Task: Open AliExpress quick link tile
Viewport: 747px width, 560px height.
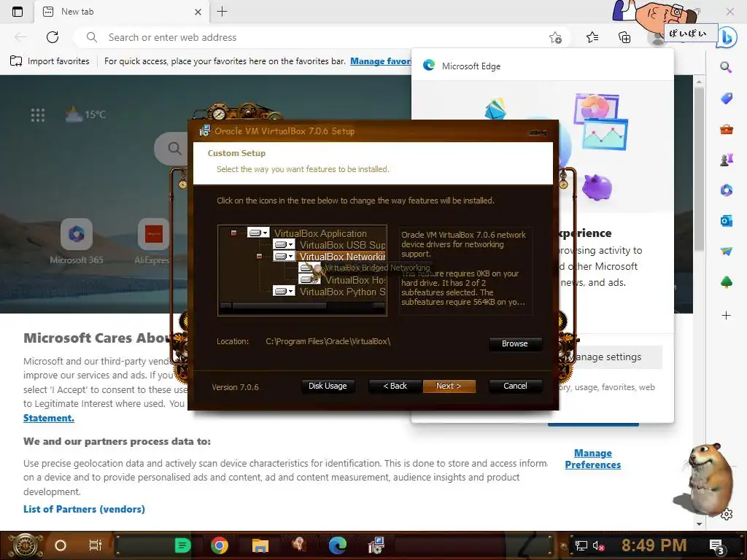Action: coord(152,242)
